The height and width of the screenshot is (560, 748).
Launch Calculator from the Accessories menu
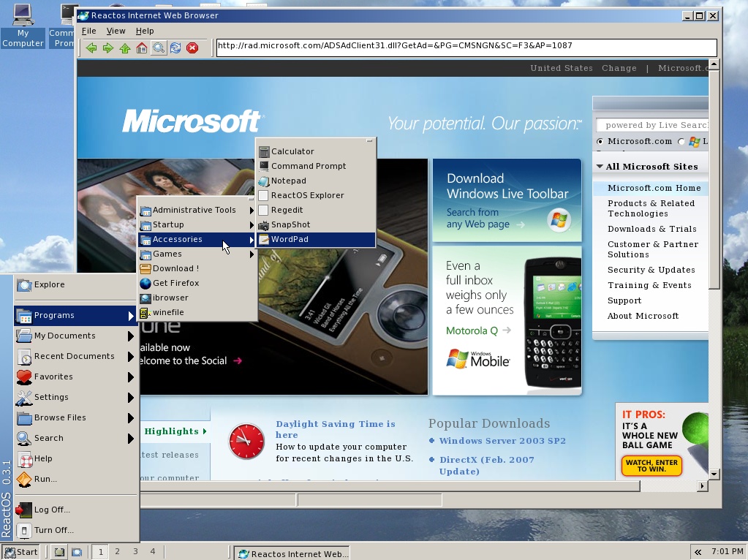(x=316, y=151)
